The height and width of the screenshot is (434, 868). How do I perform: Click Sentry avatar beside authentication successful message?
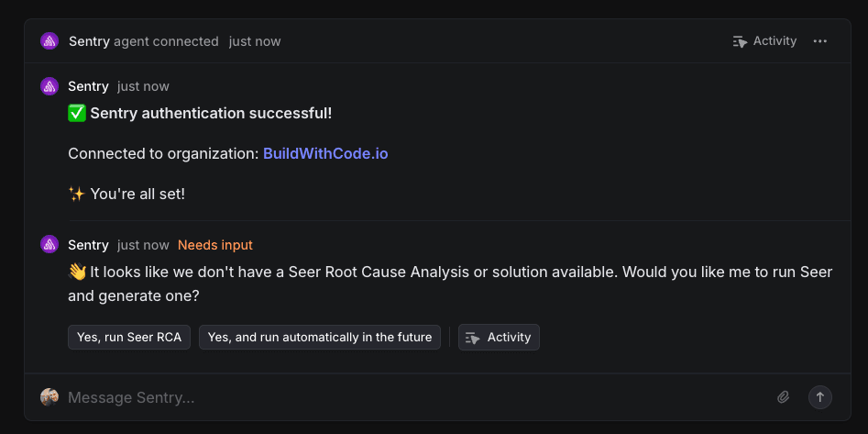tap(49, 86)
